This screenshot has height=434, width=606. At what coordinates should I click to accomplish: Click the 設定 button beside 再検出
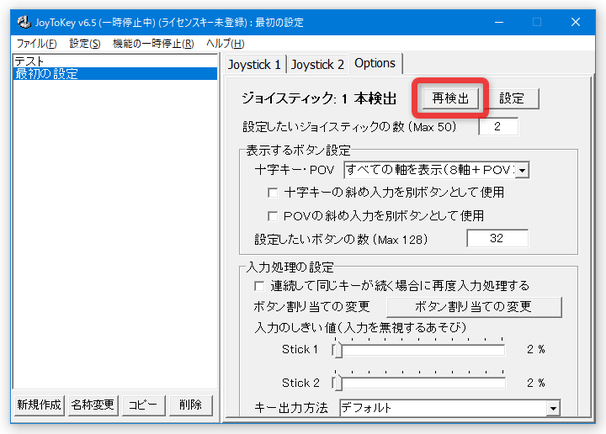click(511, 98)
